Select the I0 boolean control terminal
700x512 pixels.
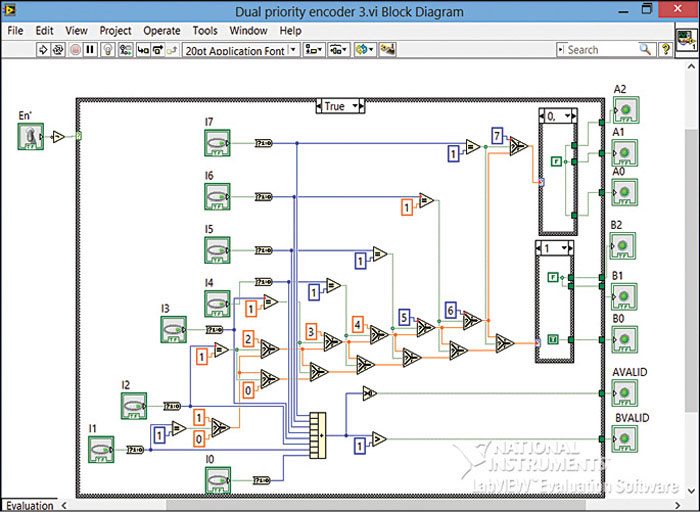click(217, 481)
